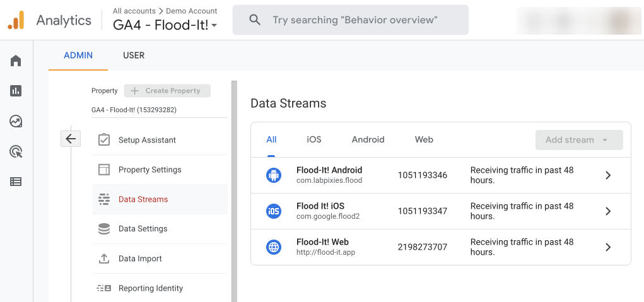The height and width of the screenshot is (302, 644).
Task: Click iOS stream's receiving traffic status
Action: [522, 211]
